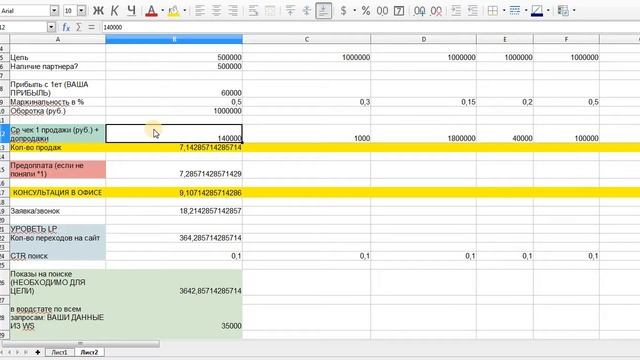Viewport: 640px width, 360px height.
Task: Click border color icon
Action: (537, 11)
